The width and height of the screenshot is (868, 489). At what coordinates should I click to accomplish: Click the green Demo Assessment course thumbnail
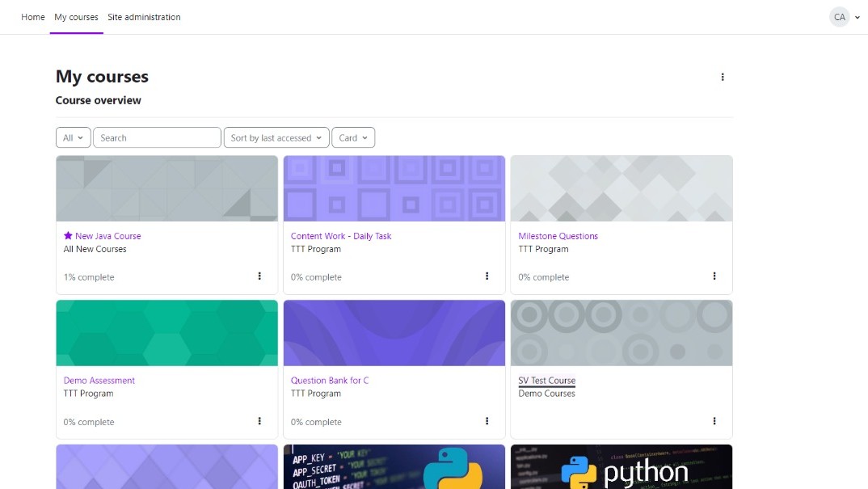[x=166, y=333]
